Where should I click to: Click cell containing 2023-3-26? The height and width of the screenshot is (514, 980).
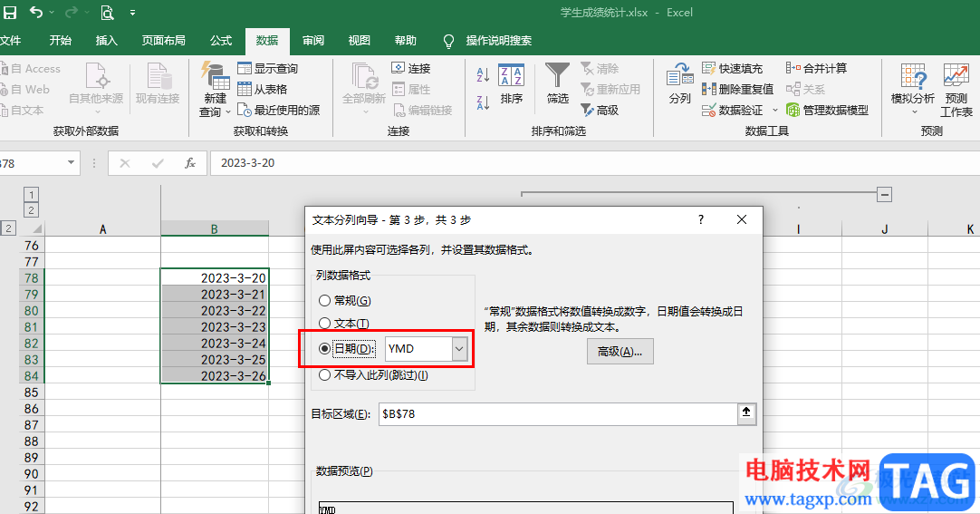[x=215, y=376]
